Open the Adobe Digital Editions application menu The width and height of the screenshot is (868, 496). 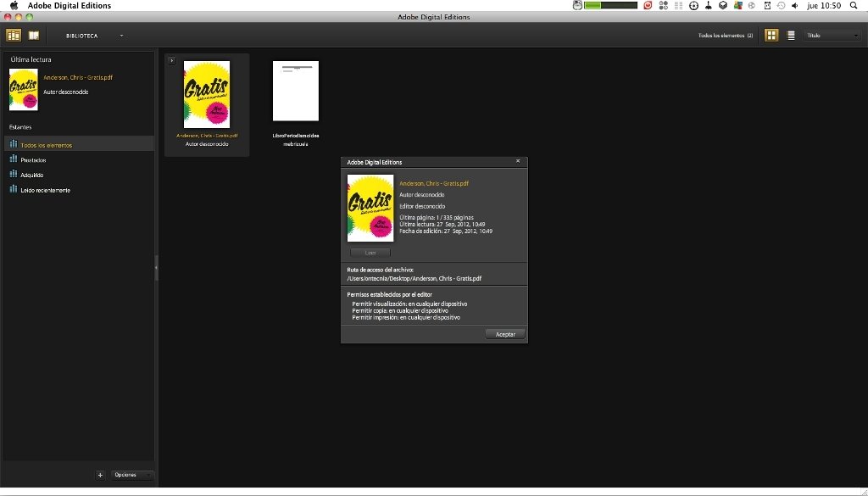point(70,6)
